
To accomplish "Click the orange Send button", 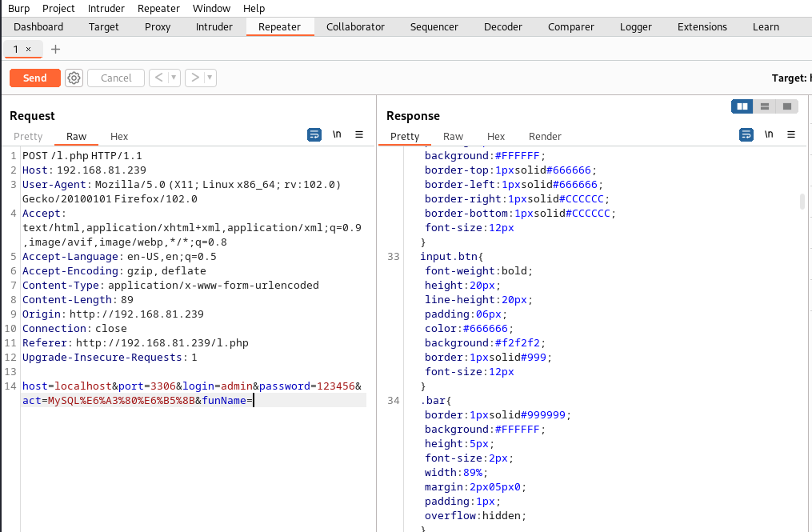I will click(x=34, y=78).
